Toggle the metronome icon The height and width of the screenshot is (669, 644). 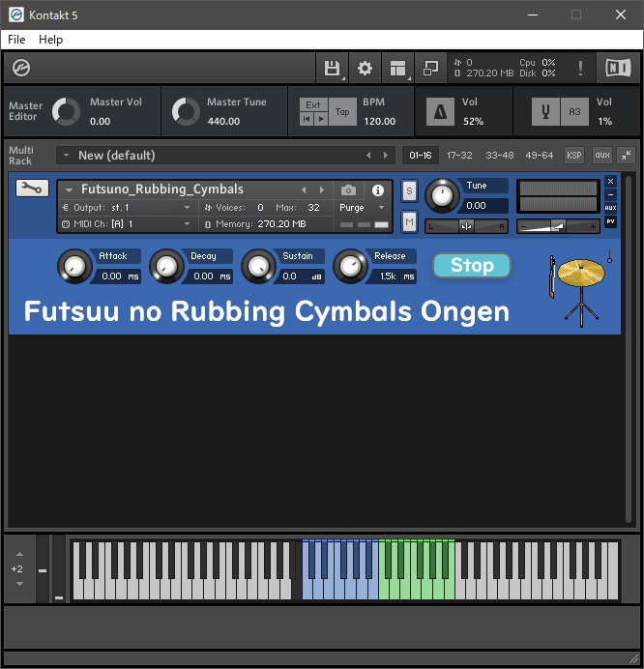[440, 112]
